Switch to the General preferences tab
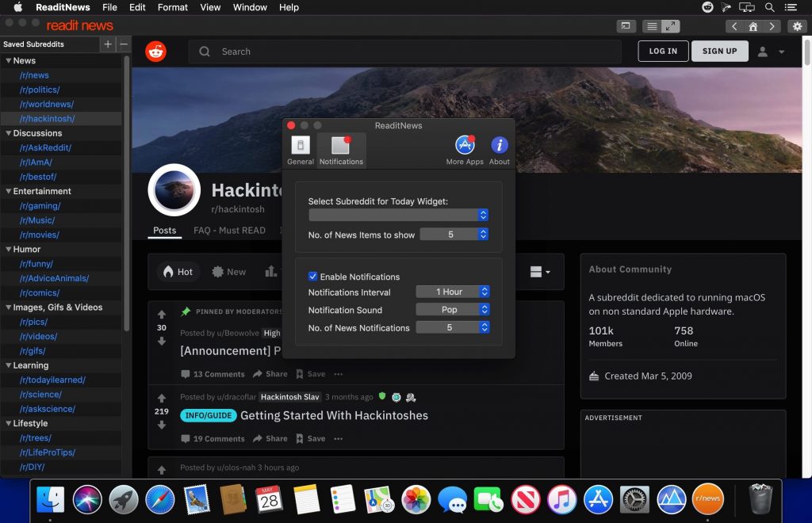This screenshot has width=812, height=523. (301, 150)
